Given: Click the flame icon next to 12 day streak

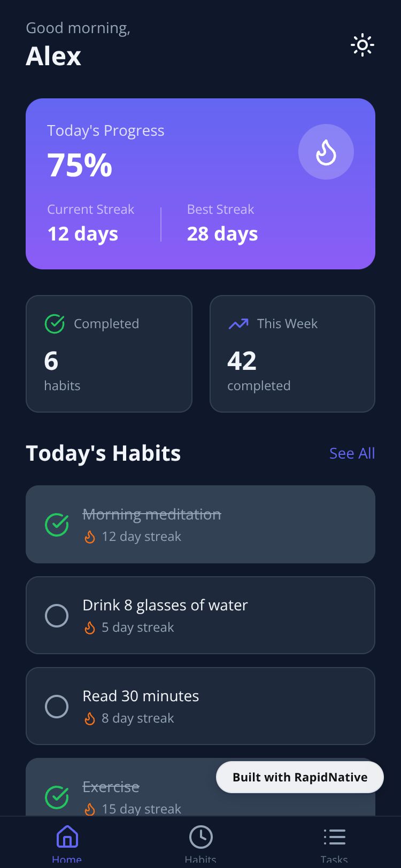Looking at the screenshot, I should pos(90,537).
